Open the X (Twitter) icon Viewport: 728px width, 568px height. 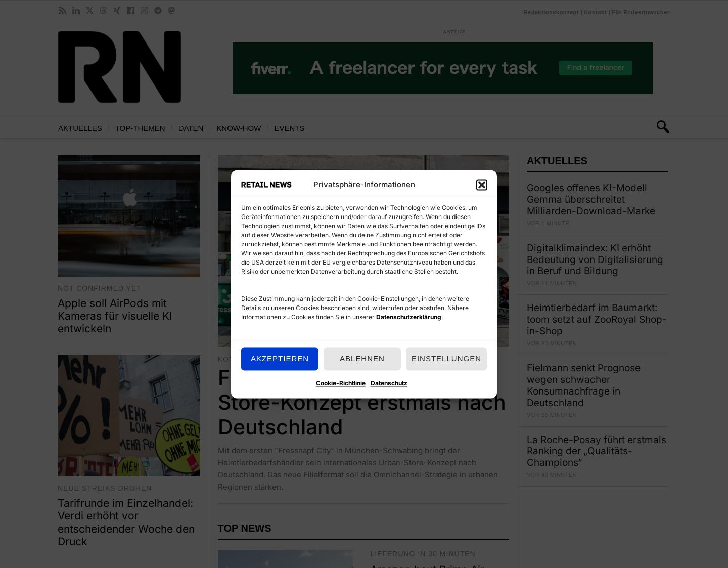89,11
